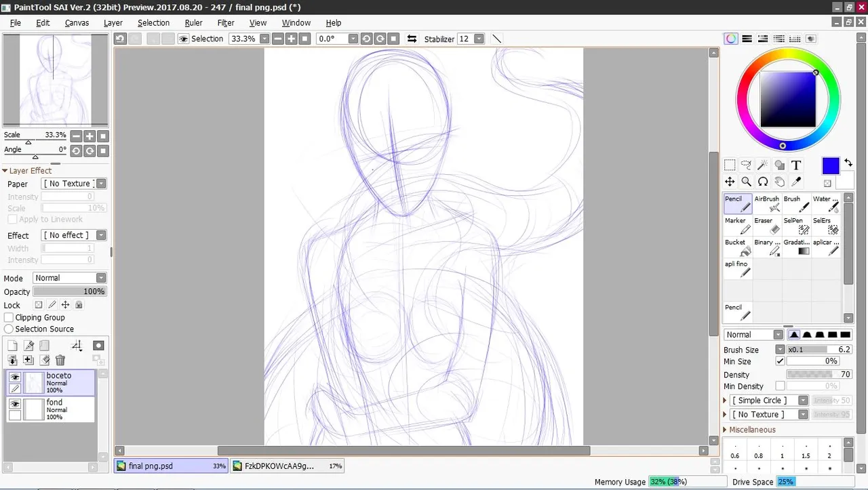This screenshot has width=868, height=490.
Task: Flip canvas view horizontally icon
Action: (x=412, y=39)
